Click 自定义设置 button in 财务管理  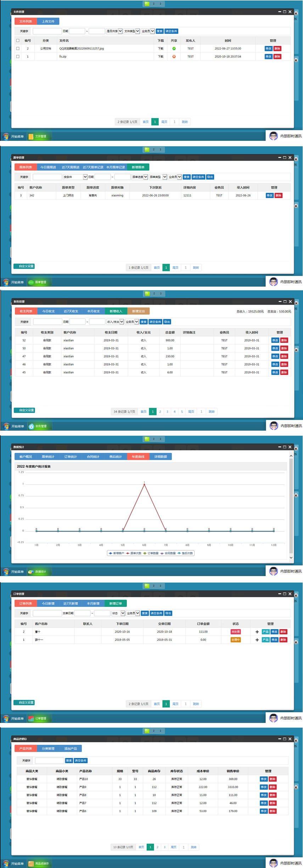(x=24, y=410)
